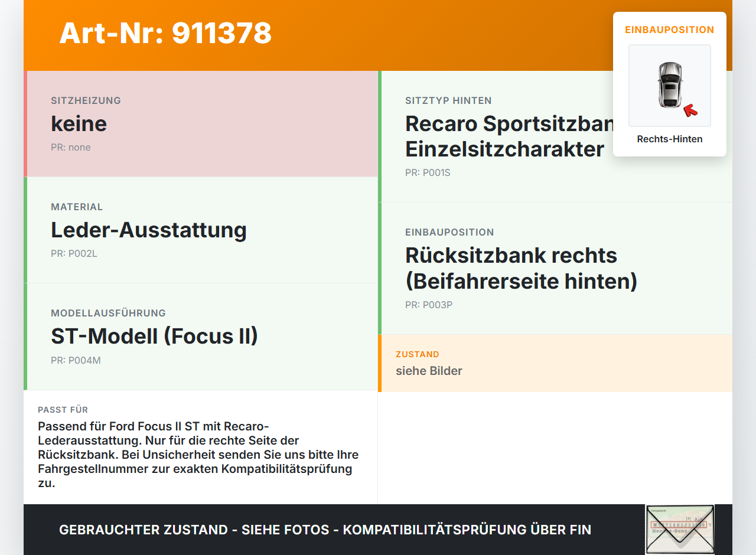Click the 'ZUSTAND' label

[418, 354]
